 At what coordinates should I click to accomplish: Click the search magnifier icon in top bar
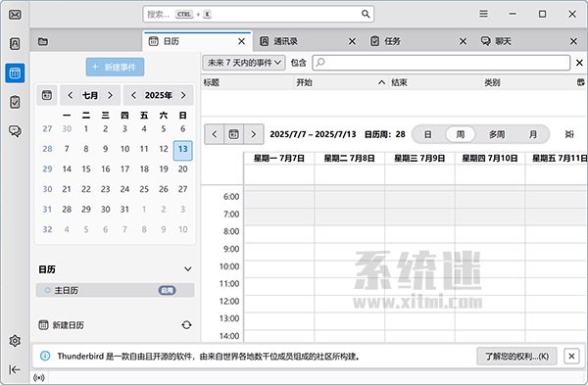366,15
